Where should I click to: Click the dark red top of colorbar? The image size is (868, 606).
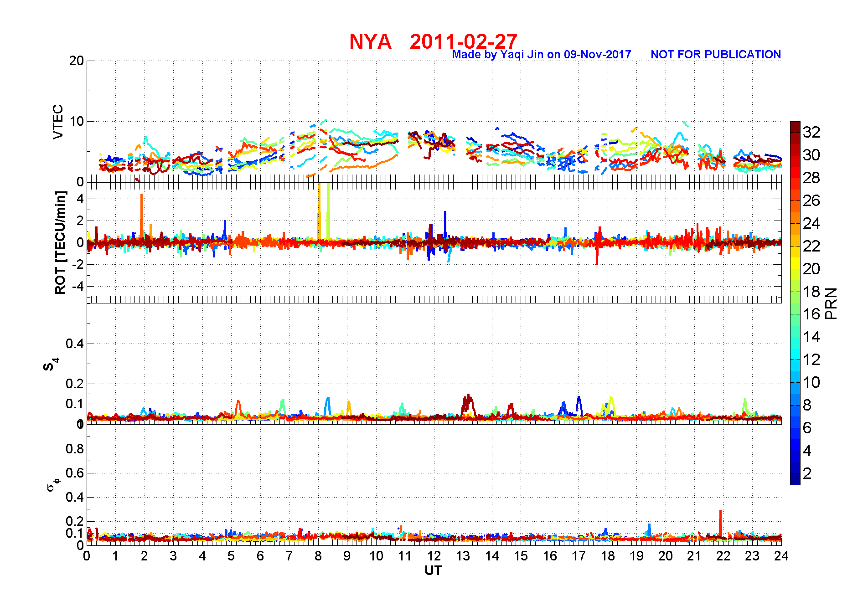(795, 127)
